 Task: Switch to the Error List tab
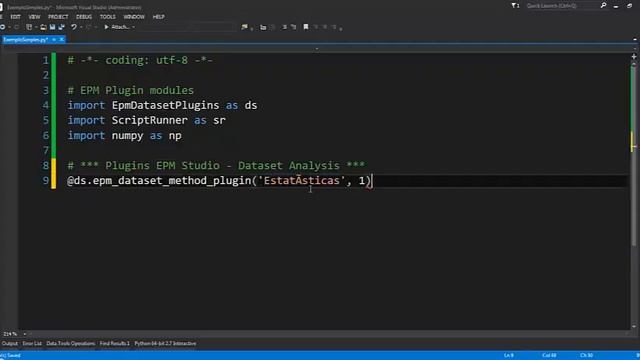(32, 344)
